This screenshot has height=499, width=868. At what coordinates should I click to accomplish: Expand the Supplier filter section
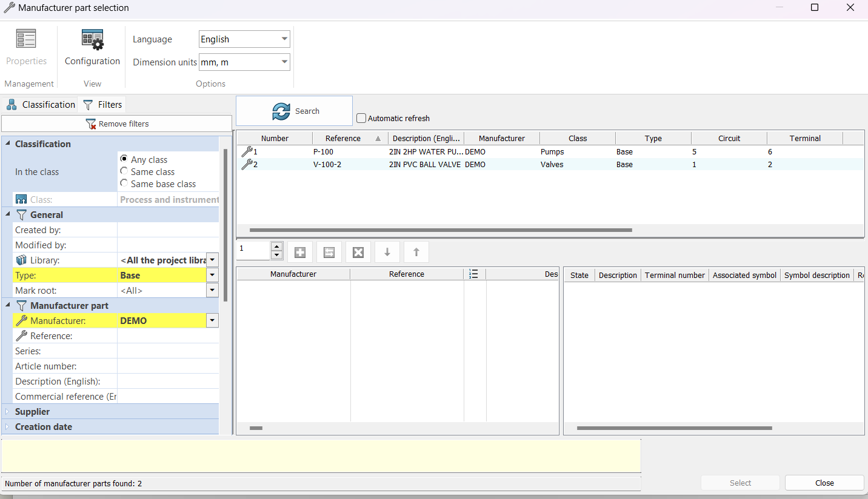(7, 412)
